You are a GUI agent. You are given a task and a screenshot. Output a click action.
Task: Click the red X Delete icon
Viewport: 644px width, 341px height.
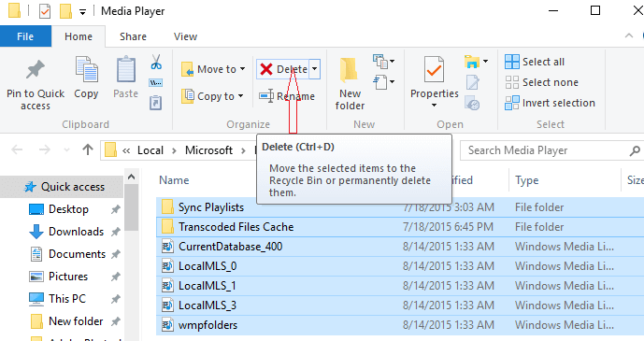click(266, 69)
